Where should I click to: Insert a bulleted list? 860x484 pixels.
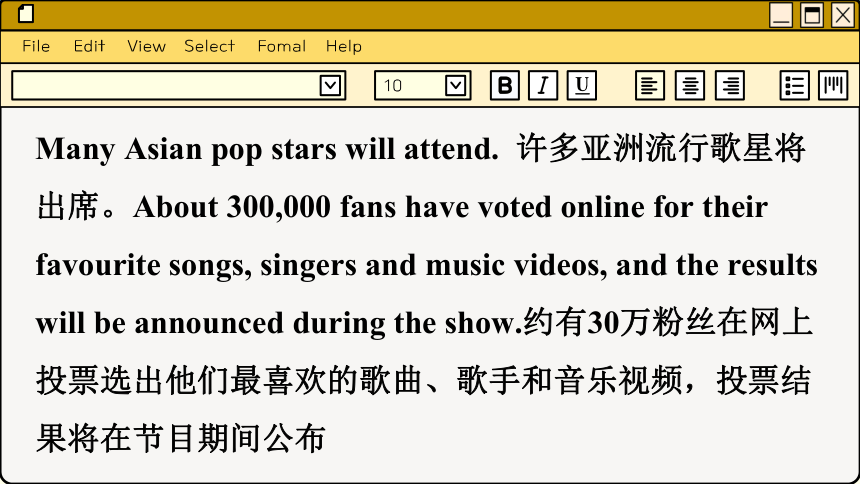click(795, 86)
